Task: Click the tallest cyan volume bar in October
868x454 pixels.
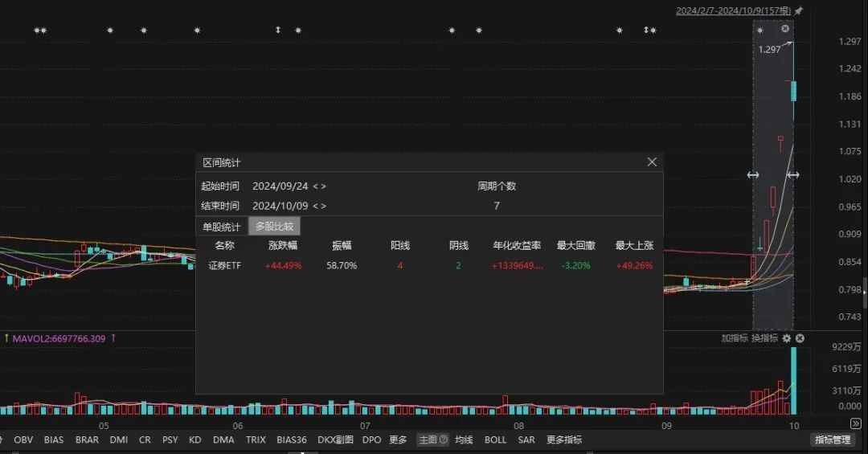Action: coord(794,381)
